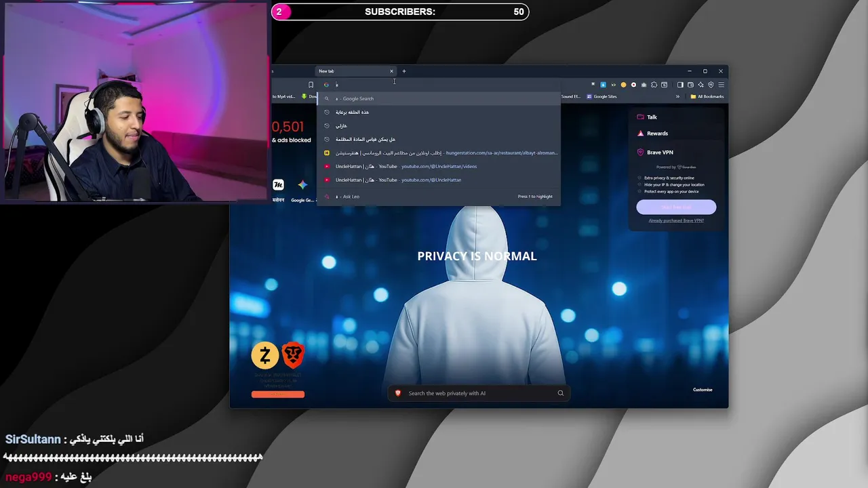Open Brave Talk from the widget card
The width and height of the screenshot is (868, 488).
pos(652,117)
